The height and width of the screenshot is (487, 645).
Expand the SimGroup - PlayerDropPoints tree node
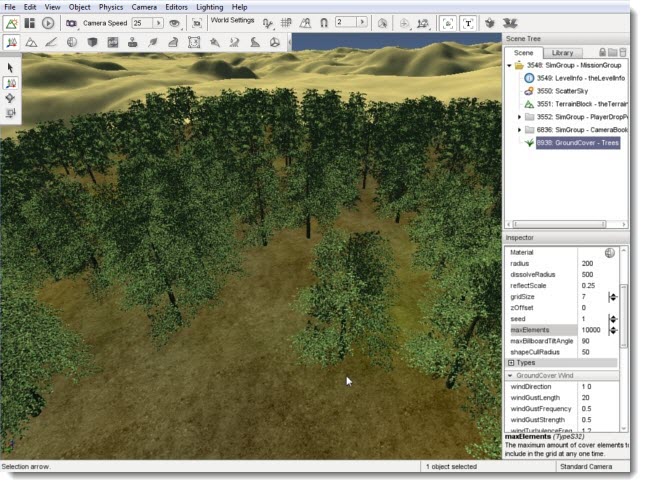point(519,117)
